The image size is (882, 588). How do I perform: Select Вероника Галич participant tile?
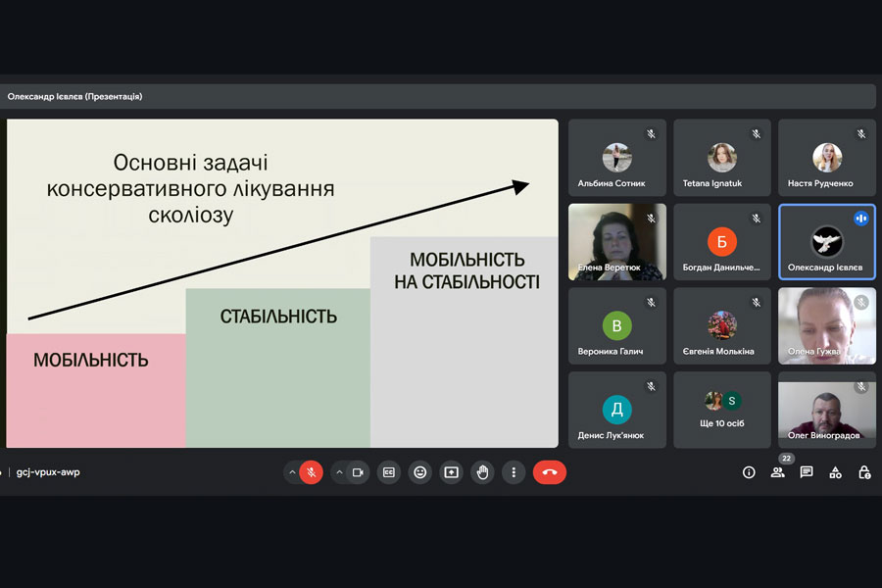click(617, 325)
